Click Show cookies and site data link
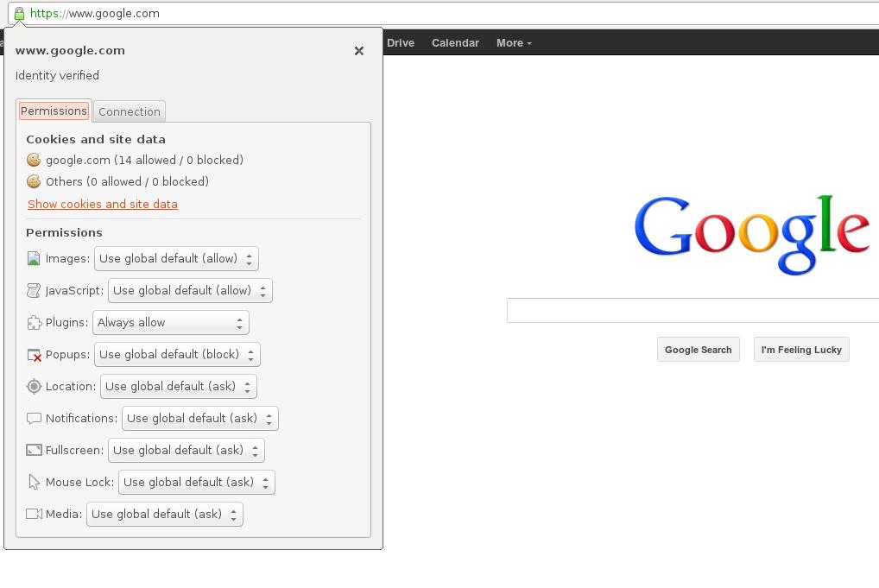 pos(103,204)
